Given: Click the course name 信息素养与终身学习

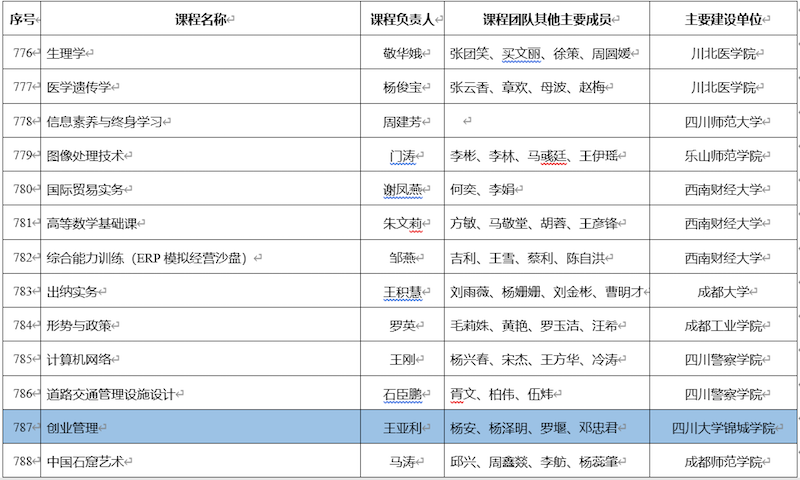Looking at the screenshot, I should [x=104, y=121].
